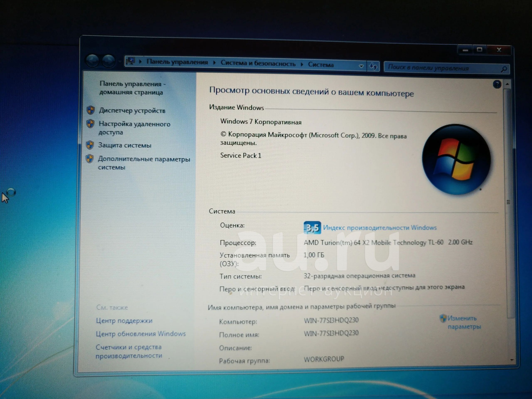Click the shield icon beside Защита системы

tap(90, 145)
